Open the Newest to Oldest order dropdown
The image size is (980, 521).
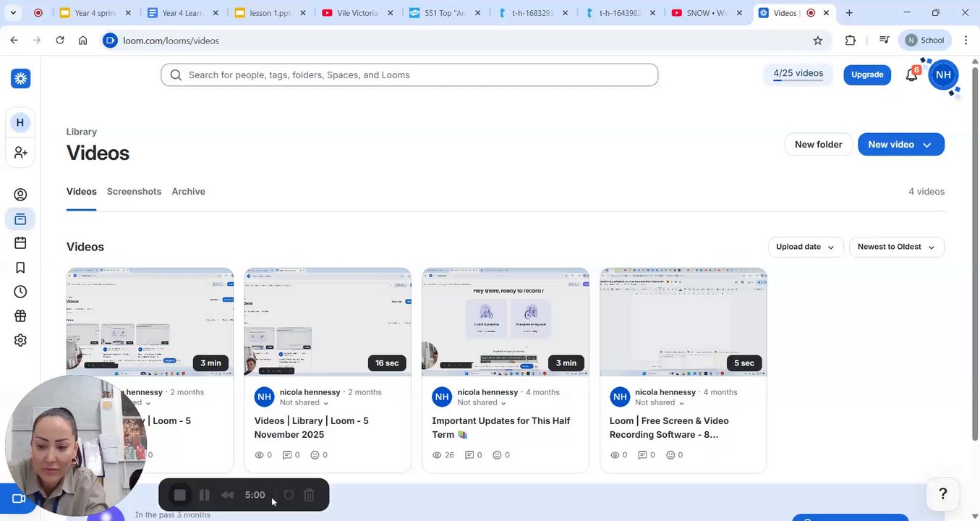coord(897,247)
